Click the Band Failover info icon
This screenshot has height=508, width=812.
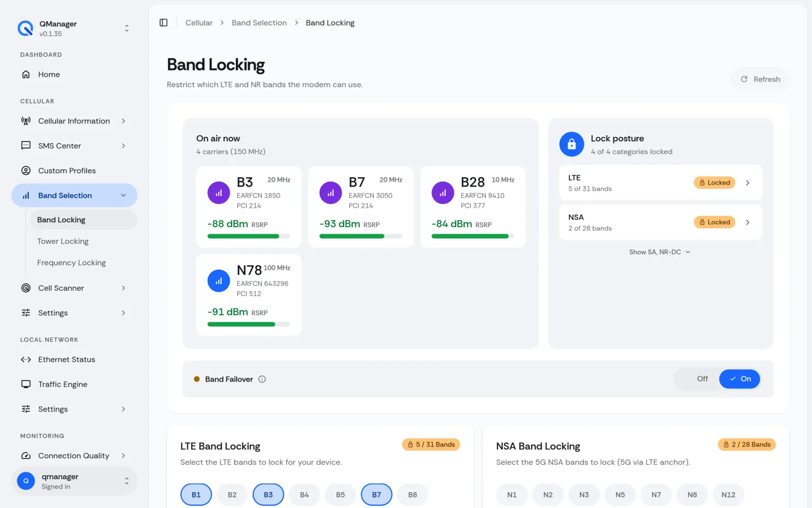click(262, 379)
